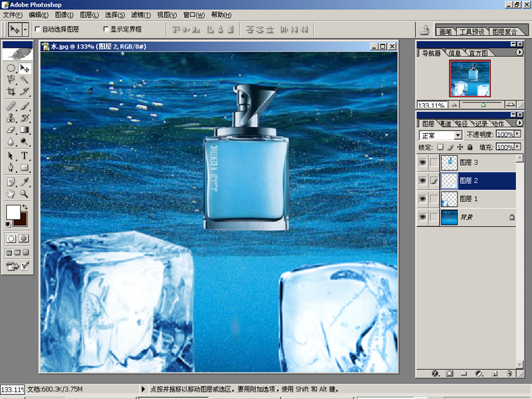Select the Magic Wand tool
The image size is (532, 399).
(25, 80)
